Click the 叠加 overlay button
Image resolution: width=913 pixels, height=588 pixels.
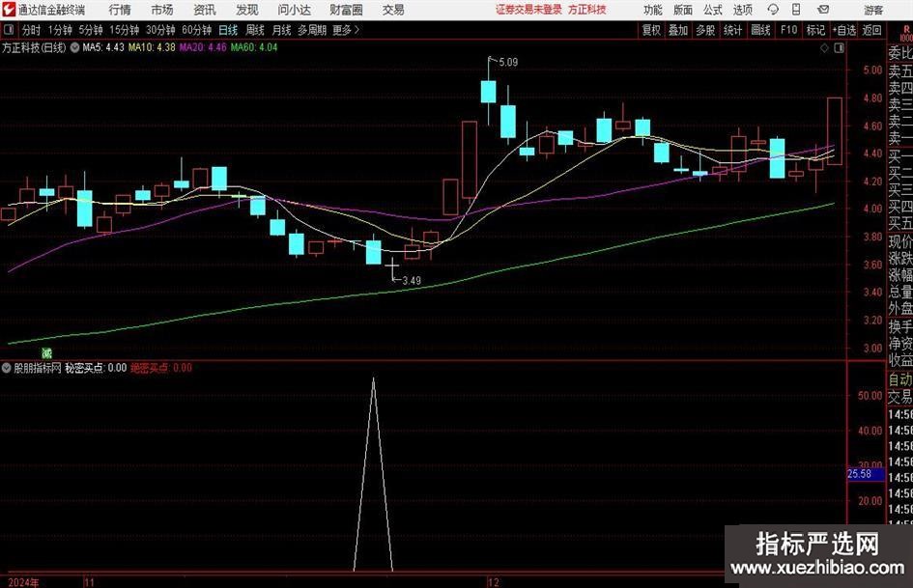(678, 30)
